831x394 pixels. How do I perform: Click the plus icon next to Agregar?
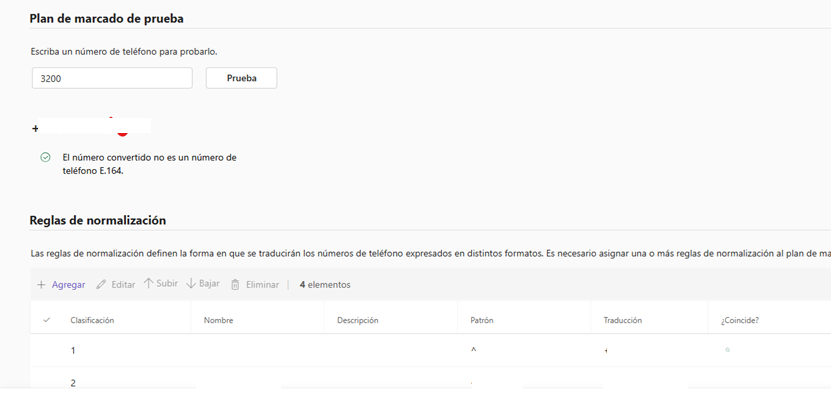41,285
